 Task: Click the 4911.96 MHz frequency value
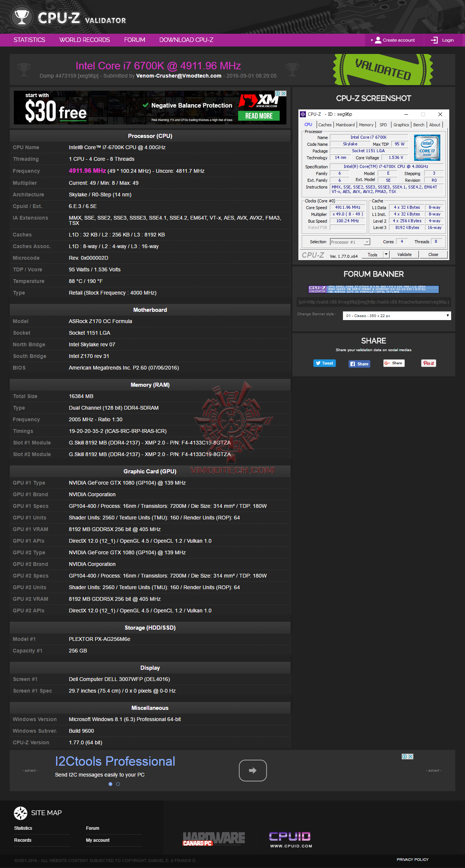[x=87, y=171]
